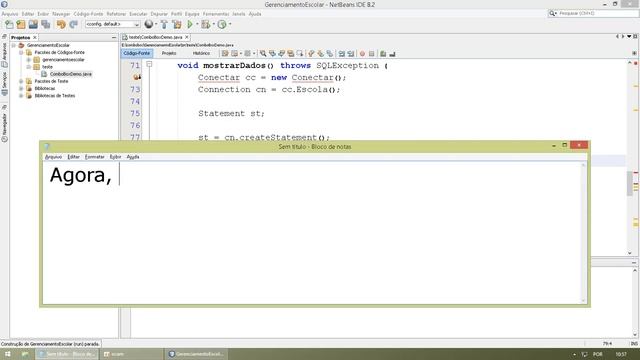Collapse the Pacotes de Códigos-Fonte node
This screenshot has height=360, width=640.
[x=21, y=53]
